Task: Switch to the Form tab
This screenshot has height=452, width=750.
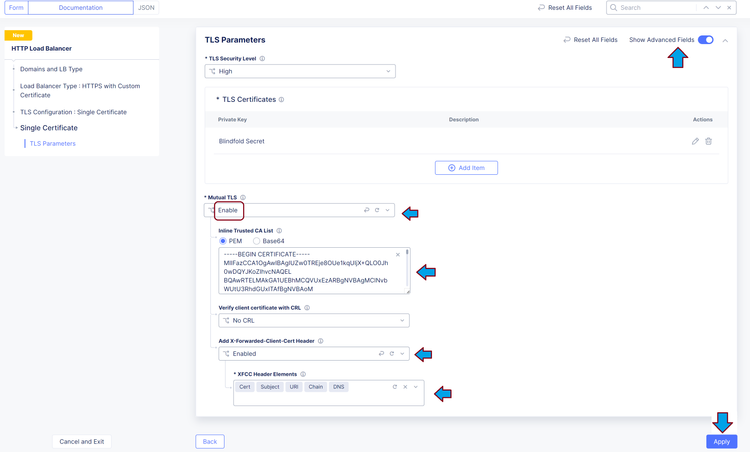Action: click(x=16, y=8)
